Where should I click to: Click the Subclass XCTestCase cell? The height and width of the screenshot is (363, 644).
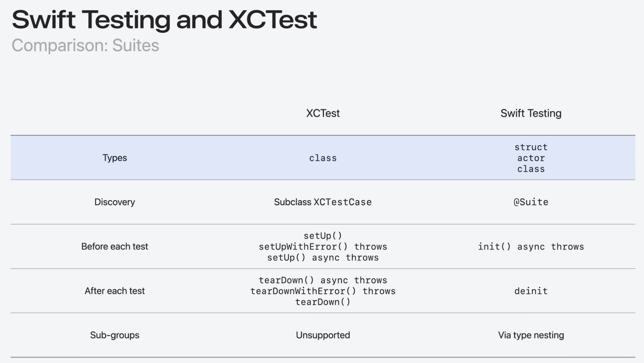[x=323, y=202]
